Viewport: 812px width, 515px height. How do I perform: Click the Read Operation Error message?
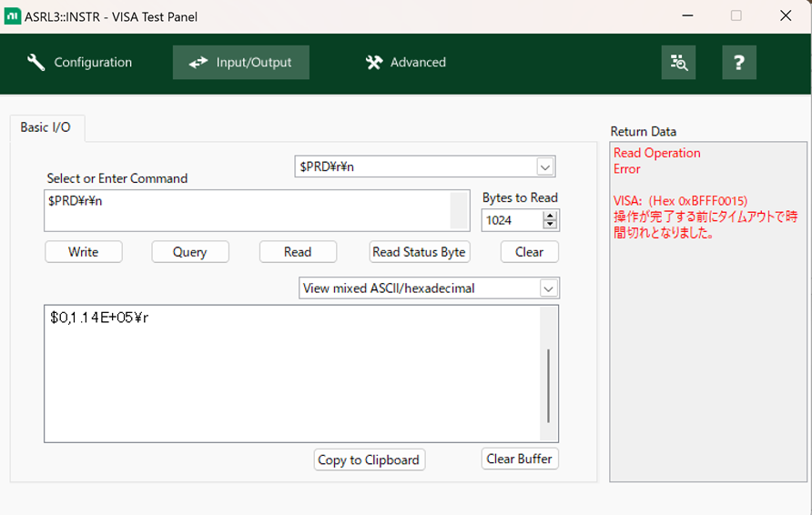point(656,161)
